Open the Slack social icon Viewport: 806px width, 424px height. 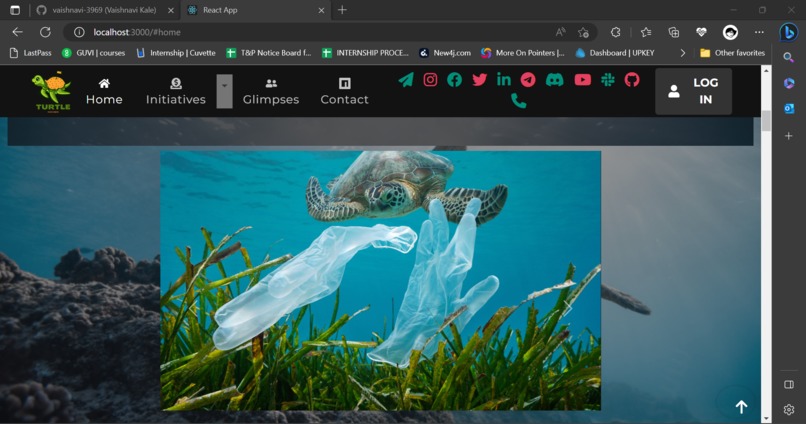[608, 80]
